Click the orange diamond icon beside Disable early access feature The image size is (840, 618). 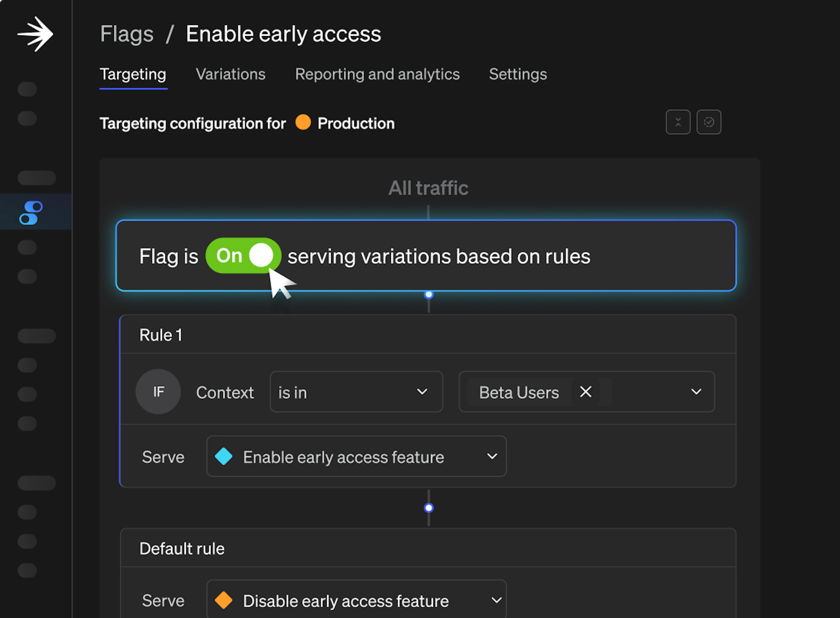224,600
